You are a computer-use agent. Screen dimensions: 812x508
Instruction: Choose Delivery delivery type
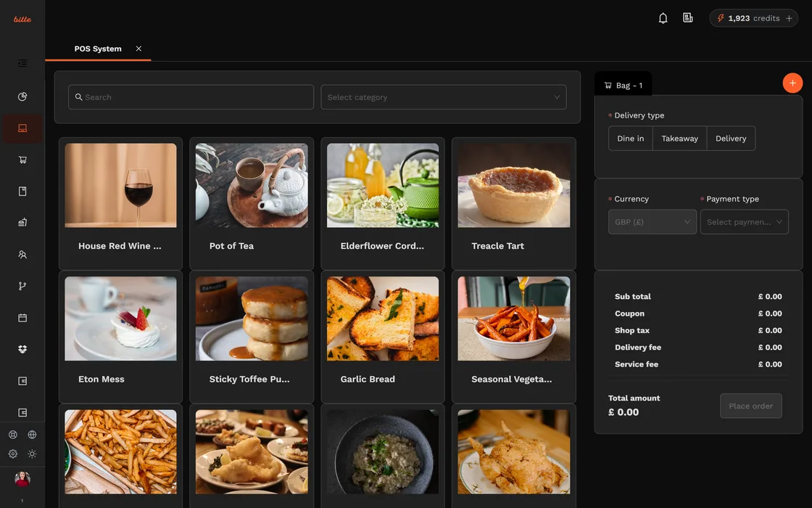coord(731,139)
